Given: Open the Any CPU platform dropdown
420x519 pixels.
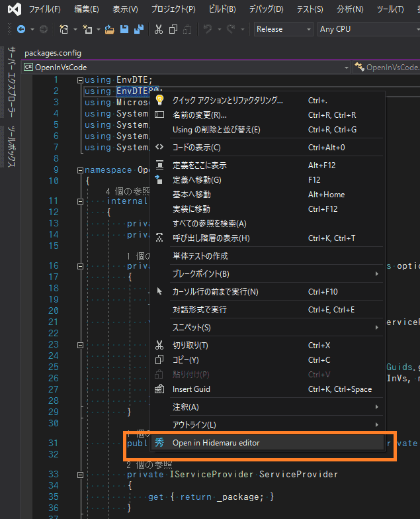Looking at the screenshot, I should pos(368,29).
